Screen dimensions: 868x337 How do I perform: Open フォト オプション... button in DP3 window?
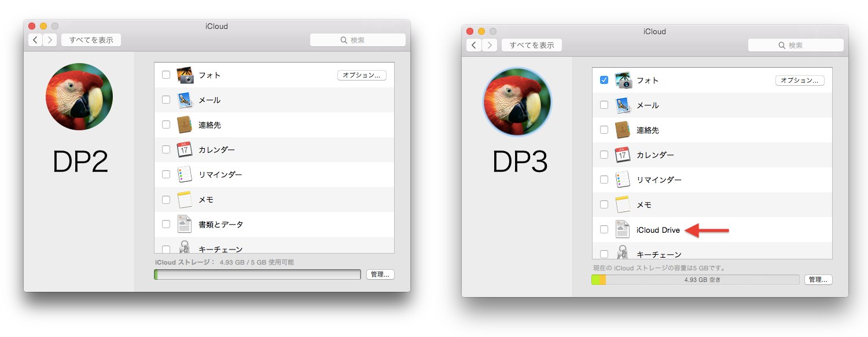pos(800,80)
